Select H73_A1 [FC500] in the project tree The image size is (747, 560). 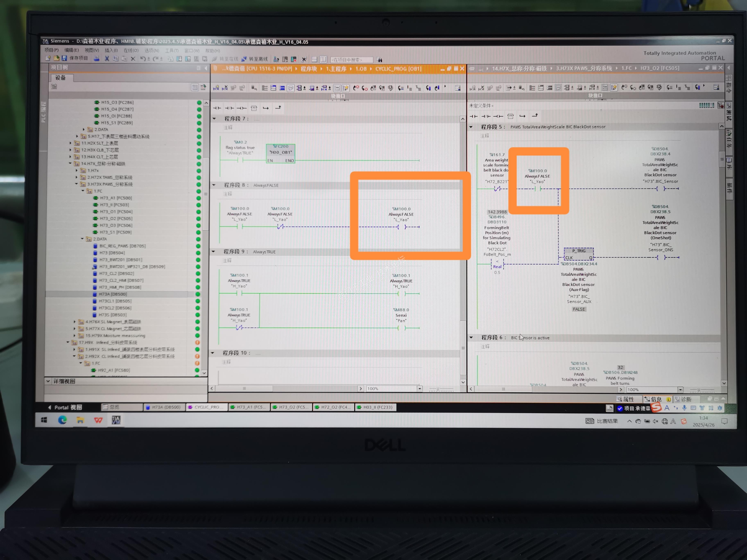[x=116, y=198]
